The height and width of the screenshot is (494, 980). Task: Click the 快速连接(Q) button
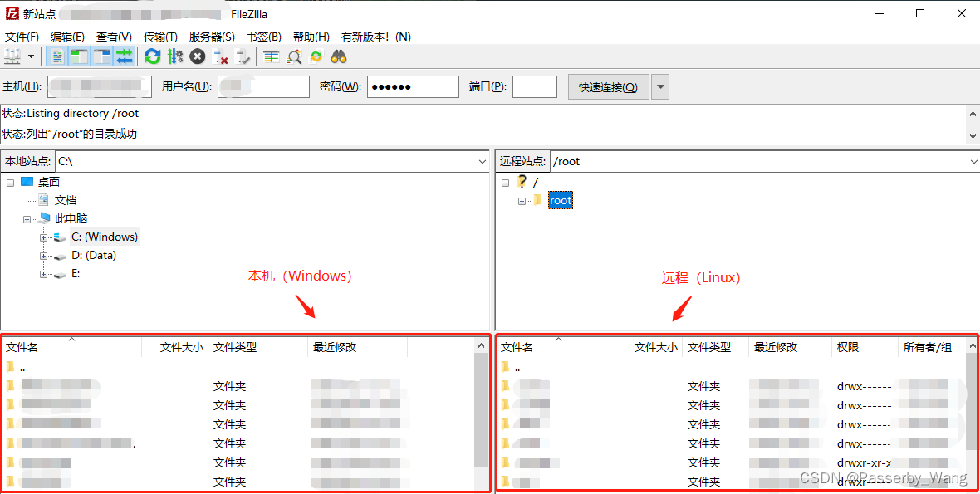point(608,87)
